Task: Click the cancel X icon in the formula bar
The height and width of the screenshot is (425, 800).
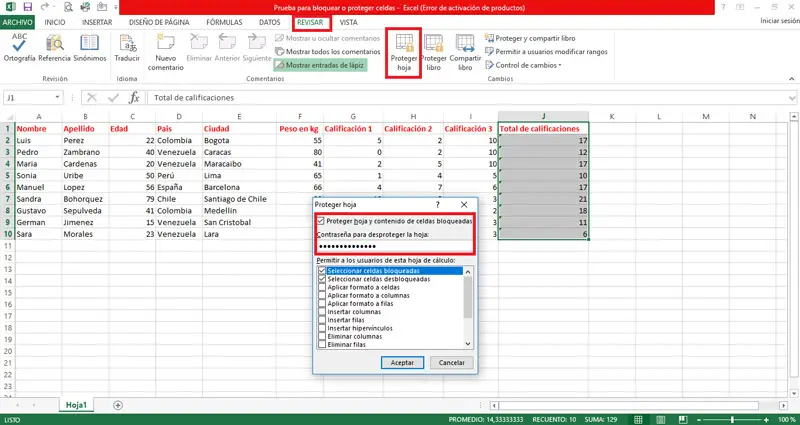Action: pyautogui.click(x=92, y=97)
